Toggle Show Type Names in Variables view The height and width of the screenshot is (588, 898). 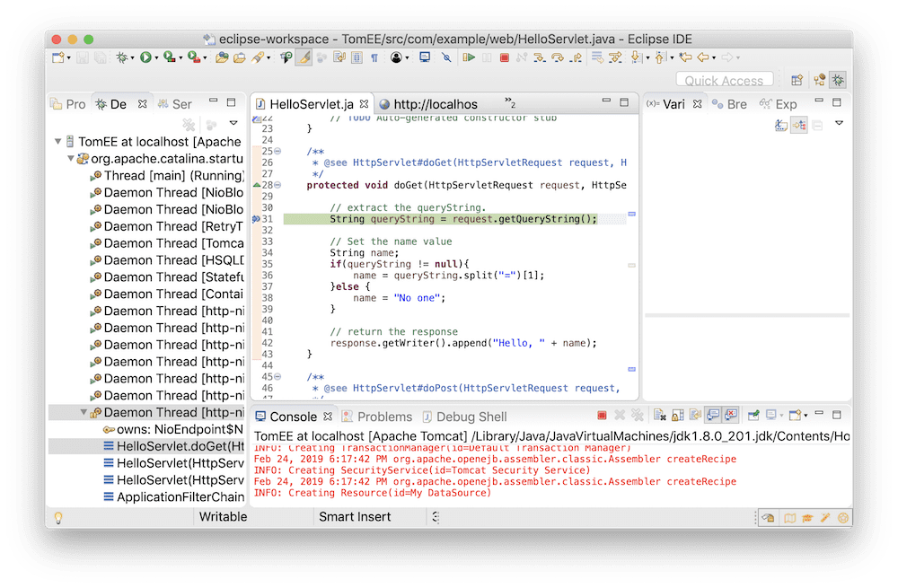pyautogui.click(x=780, y=125)
